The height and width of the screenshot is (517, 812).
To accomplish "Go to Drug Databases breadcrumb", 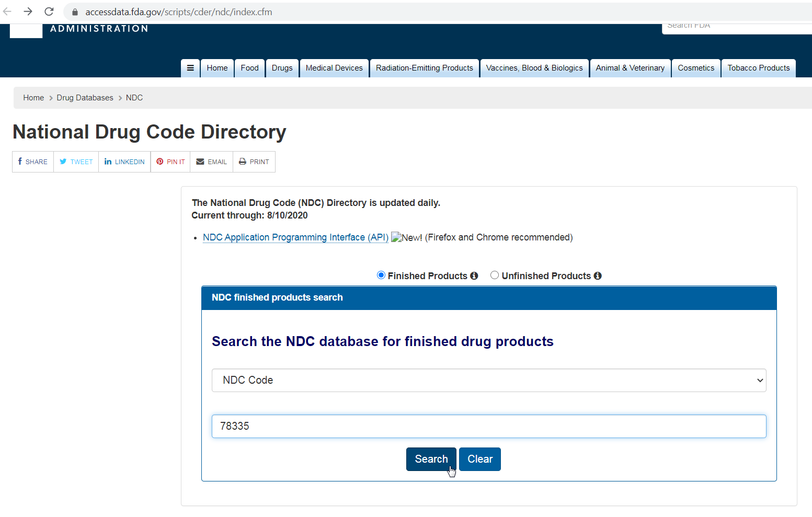I will [85, 98].
